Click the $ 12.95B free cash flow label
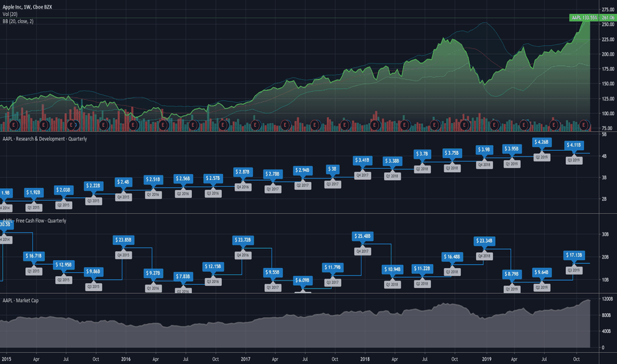Screen dimensions: 617x364 click(64, 265)
